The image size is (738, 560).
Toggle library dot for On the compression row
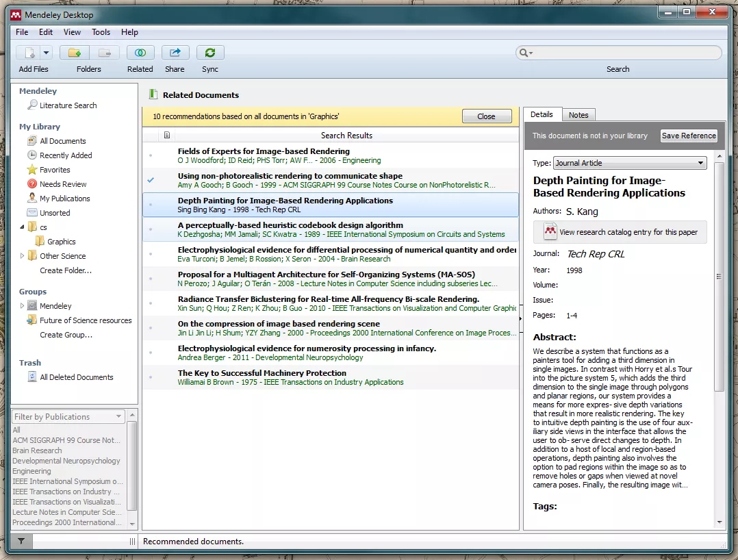coord(151,328)
